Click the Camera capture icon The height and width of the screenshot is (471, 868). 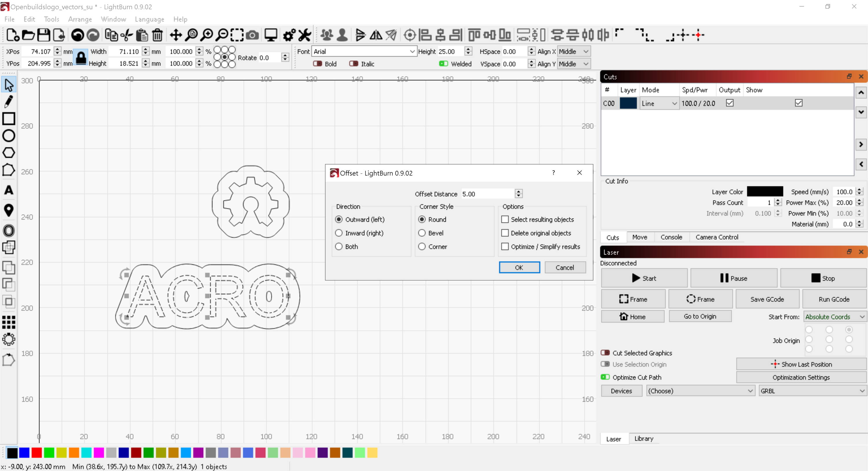pos(252,35)
